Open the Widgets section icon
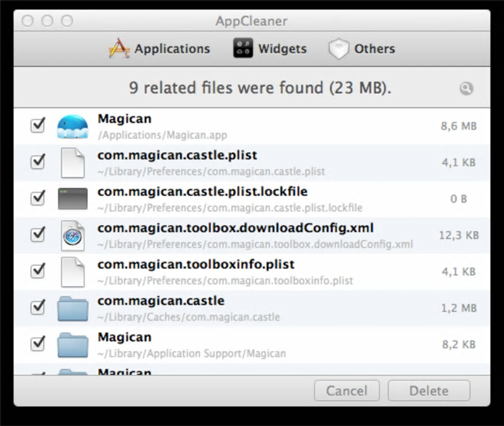Screen dimensions: 504x426 point(243,48)
